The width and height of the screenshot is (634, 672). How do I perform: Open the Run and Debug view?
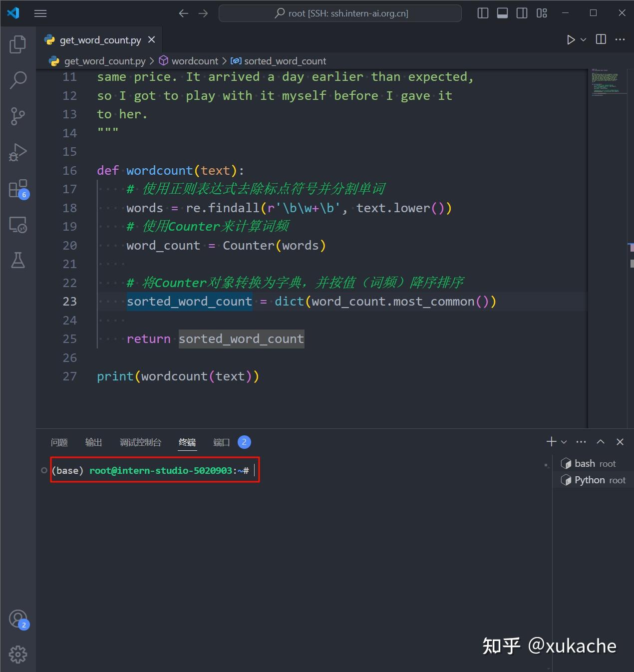coord(18,152)
